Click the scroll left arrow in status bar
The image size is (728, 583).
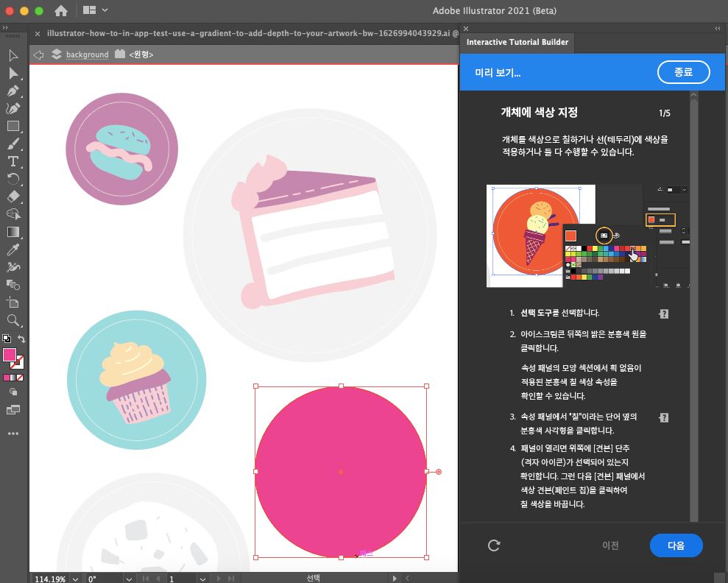[408, 579]
